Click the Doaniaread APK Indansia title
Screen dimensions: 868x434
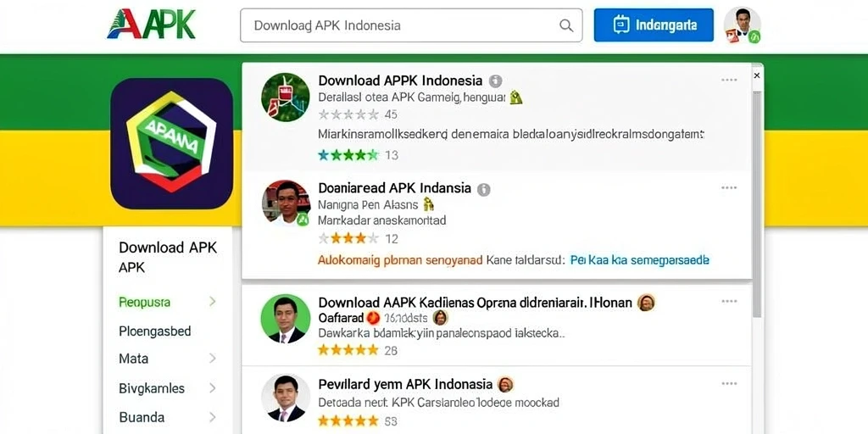pyautogui.click(x=395, y=188)
